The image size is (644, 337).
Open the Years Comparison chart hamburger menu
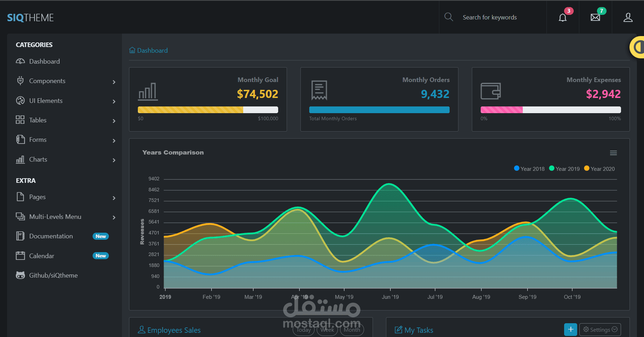[613, 153]
